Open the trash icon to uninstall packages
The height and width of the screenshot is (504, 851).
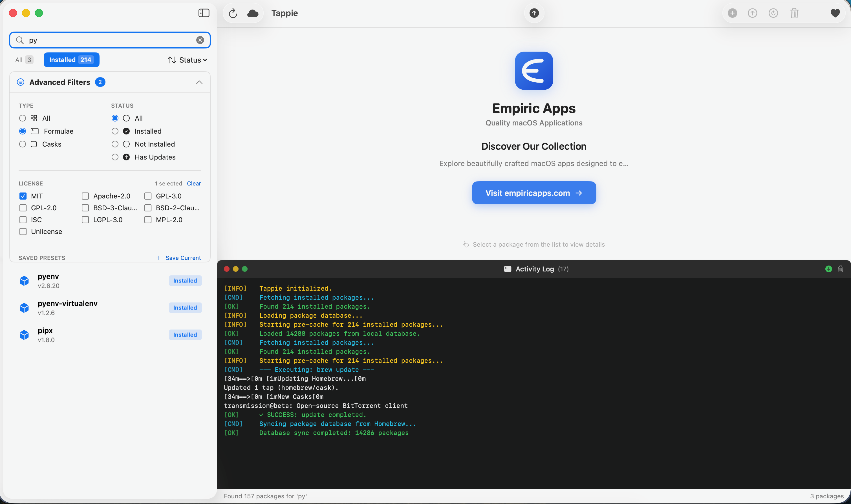794,13
